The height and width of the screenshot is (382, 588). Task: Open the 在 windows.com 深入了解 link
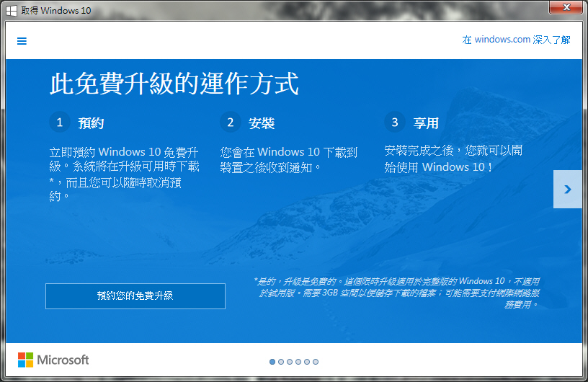click(x=516, y=40)
